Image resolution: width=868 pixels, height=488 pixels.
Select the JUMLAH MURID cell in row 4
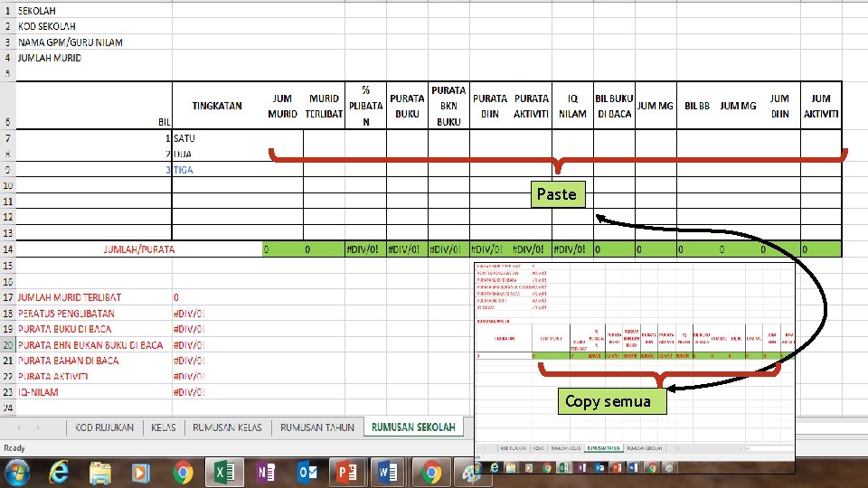(94, 58)
